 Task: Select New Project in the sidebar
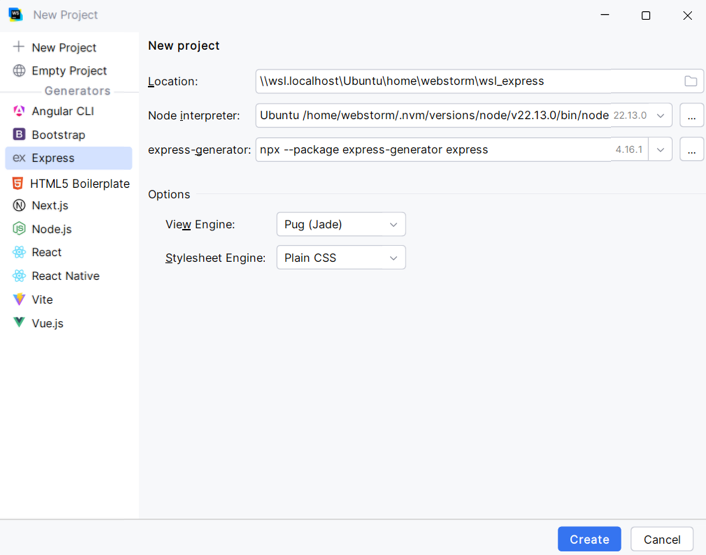pos(63,48)
